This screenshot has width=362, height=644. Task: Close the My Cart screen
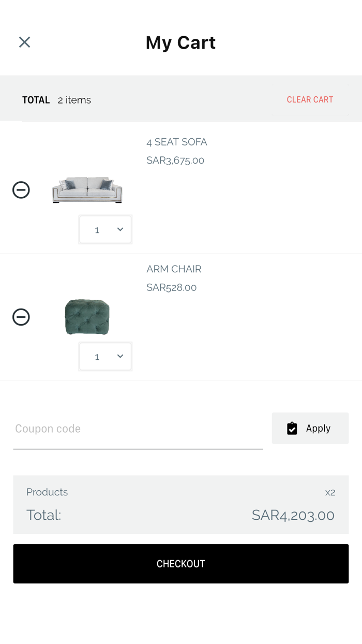[x=24, y=42]
